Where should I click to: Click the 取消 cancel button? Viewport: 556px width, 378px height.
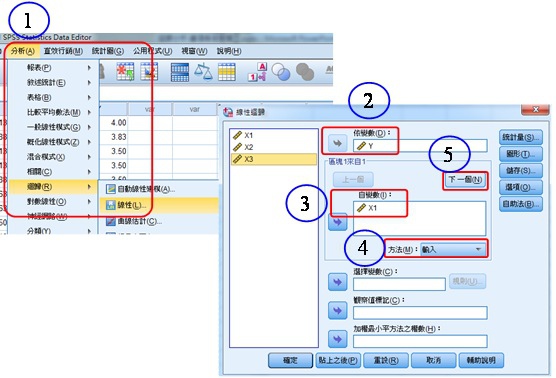[x=433, y=360]
